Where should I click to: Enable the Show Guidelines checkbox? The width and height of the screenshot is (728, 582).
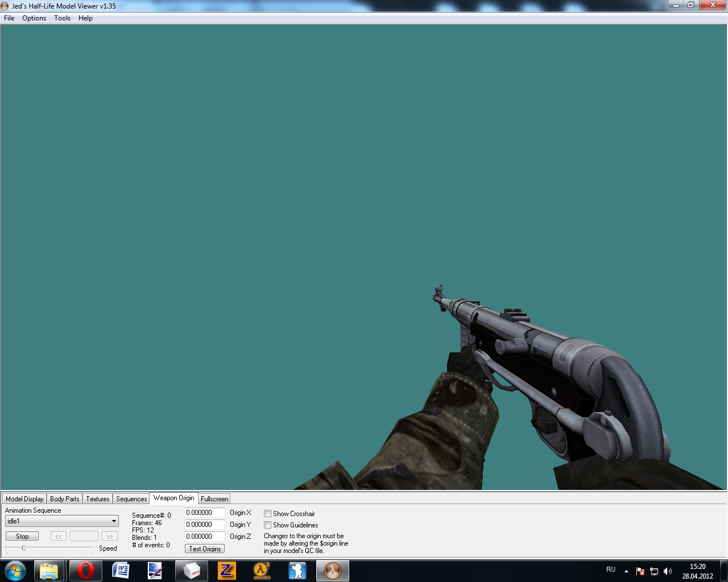[267, 525]
